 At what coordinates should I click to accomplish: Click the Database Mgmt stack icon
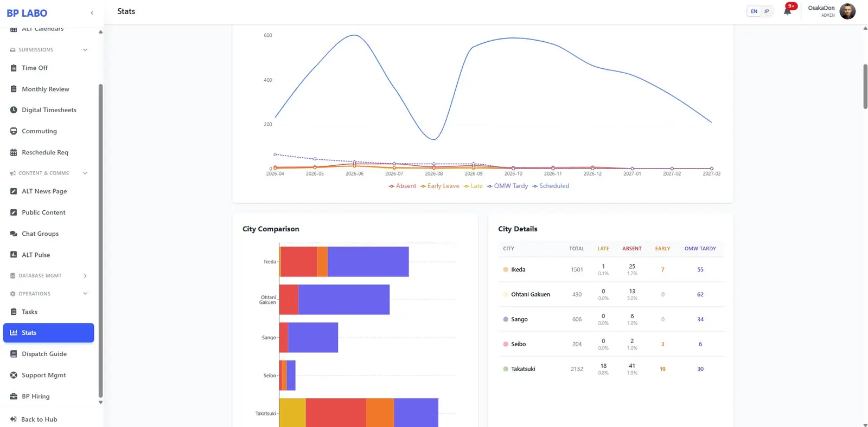coord(12,276)
